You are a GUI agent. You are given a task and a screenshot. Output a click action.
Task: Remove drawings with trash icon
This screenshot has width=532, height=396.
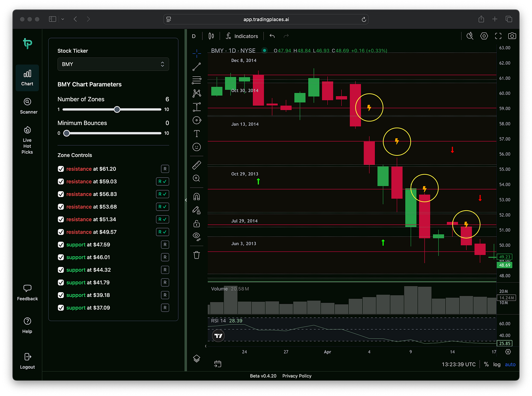197,255
